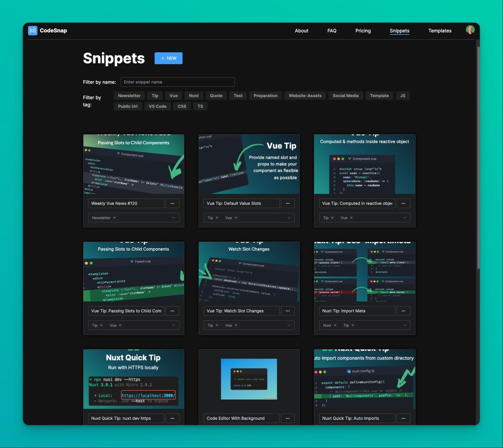The image size is (503, 448).
Task: Edit the Nuxt Tip: Import Meta name field
Action: 357,311
